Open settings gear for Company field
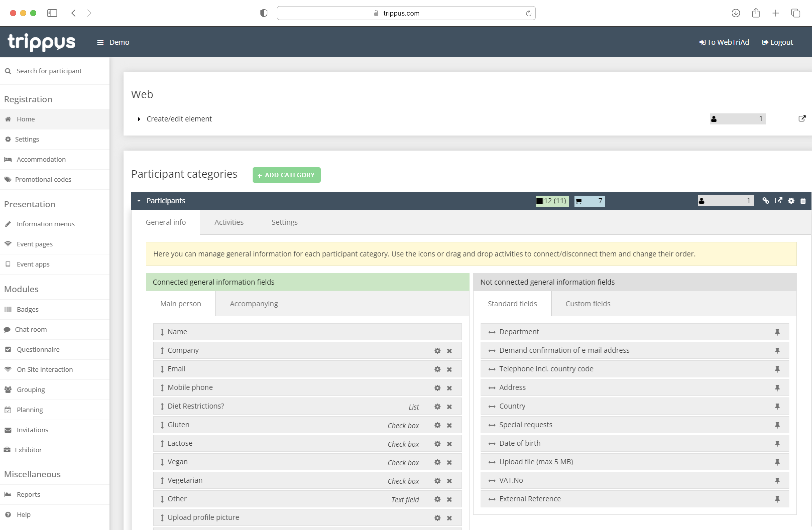This screenshot has width=812, height=530. coord(437,351)
